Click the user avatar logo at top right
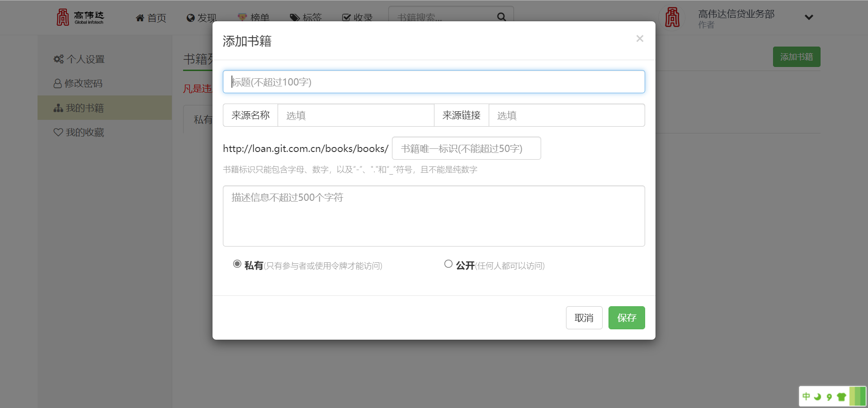Image resolution: width=868 pixels, height=408 pixels. coord(672,18)
